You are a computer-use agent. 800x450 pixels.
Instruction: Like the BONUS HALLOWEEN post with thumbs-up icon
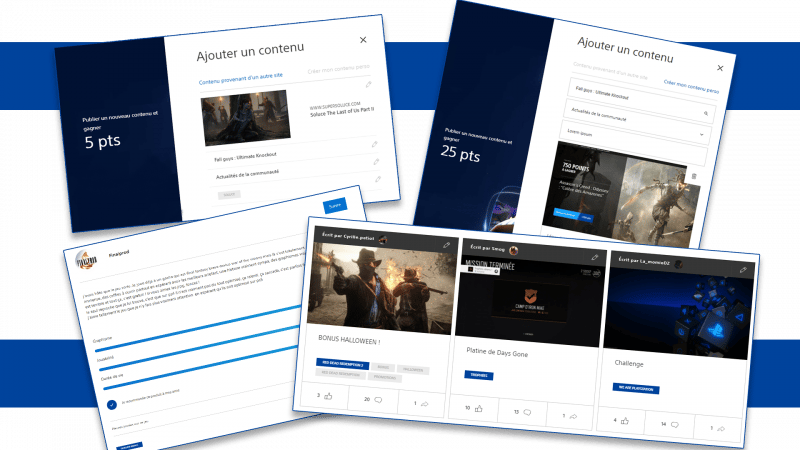coord(328,396)
